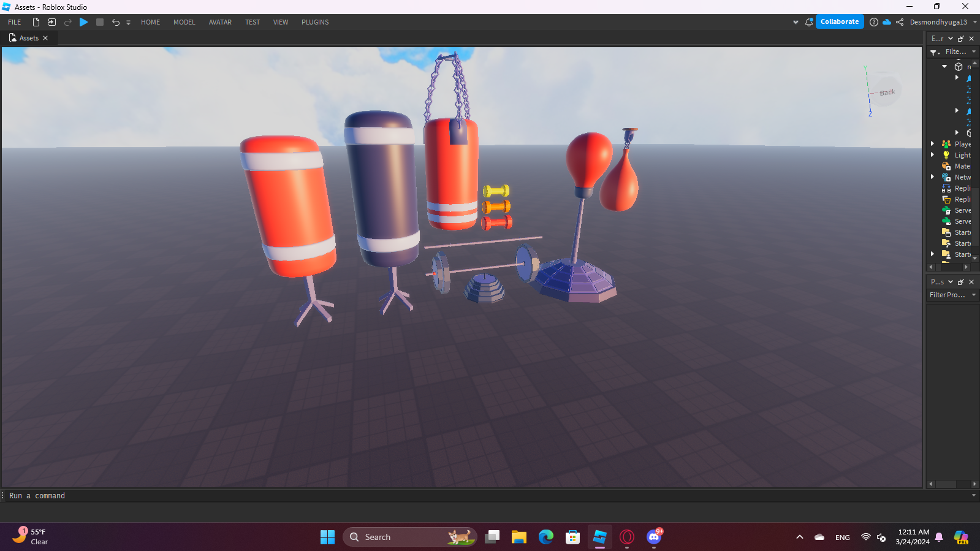Undock the Explorer panel

coord(961,39)
